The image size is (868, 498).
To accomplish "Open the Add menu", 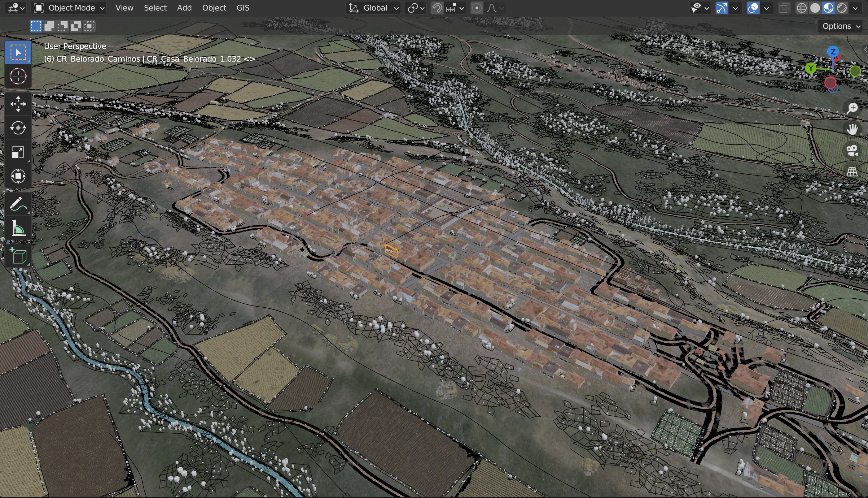I will pyautogui.click(x=184, y=8).
